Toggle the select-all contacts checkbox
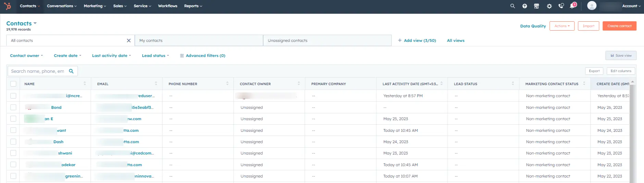The height and width of the screenshot is (183, 644). [x=13, y=84]
